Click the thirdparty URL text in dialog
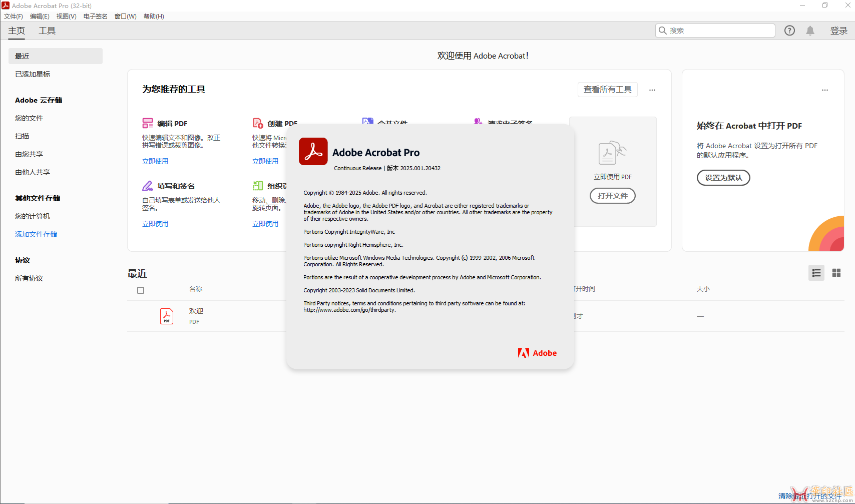The height and width of the screenshot is (504, 855). pos(349,310)
